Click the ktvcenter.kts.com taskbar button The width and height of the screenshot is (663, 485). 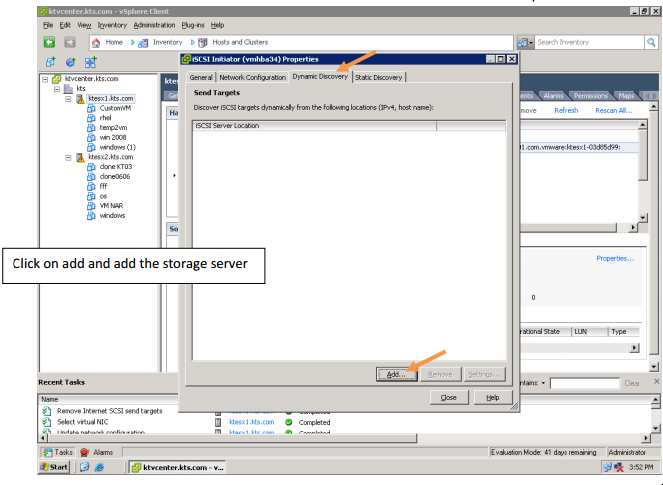[x=177, y=467]
